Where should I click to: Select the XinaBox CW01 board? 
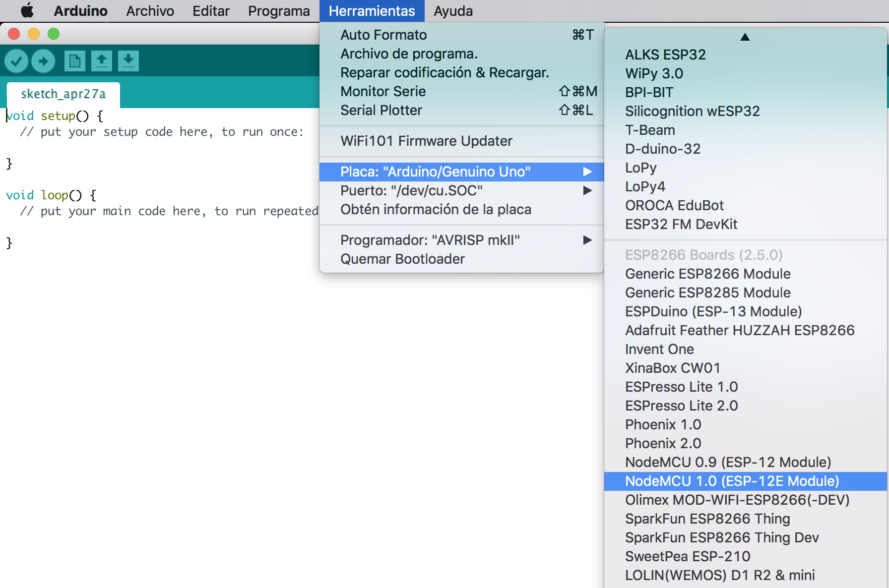[746, 368]
